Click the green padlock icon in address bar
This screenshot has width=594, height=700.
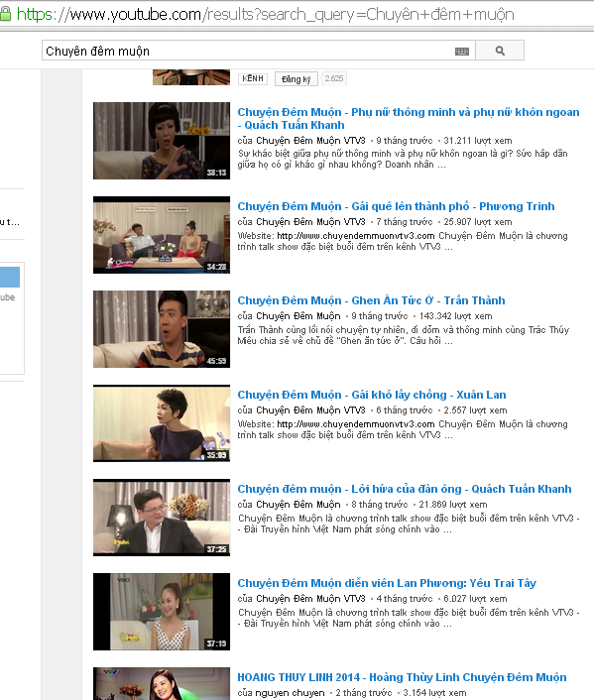5,14
